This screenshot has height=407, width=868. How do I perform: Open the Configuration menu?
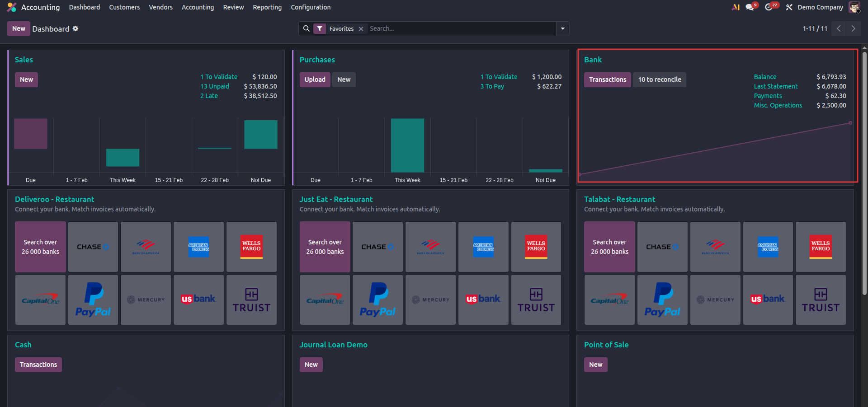[x=311, y=7]
